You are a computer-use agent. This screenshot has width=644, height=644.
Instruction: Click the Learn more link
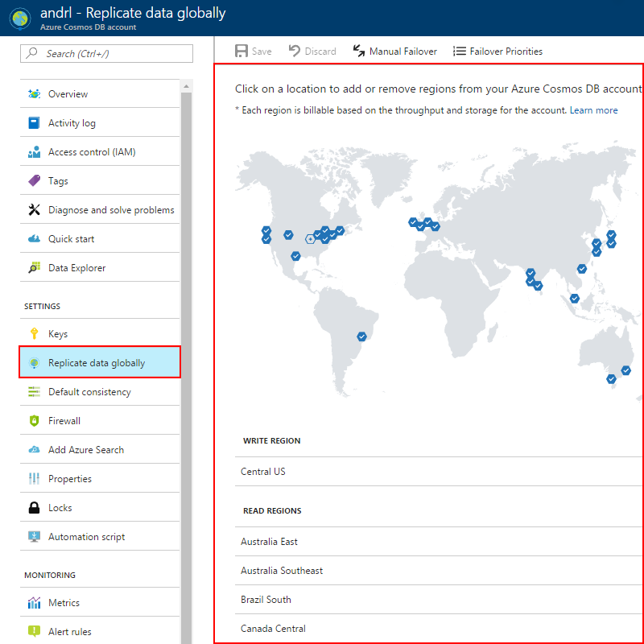point(593,110)
